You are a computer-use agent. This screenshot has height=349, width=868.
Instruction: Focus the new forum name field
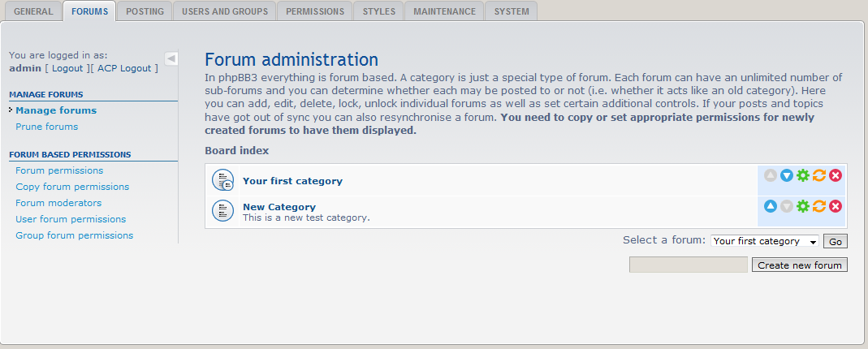click(689, 265)
